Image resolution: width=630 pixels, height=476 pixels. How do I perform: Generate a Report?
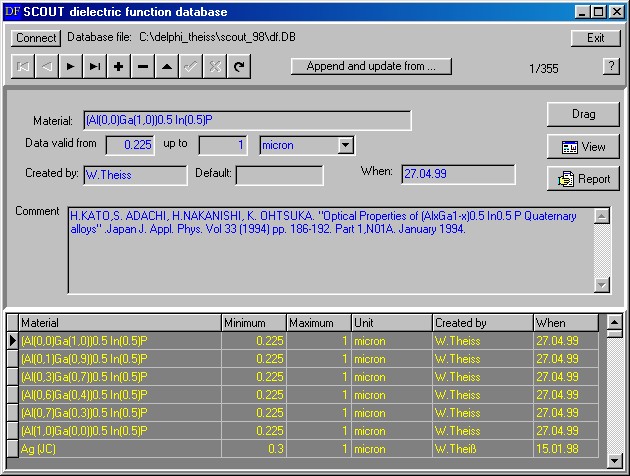(x=583, y=179)
